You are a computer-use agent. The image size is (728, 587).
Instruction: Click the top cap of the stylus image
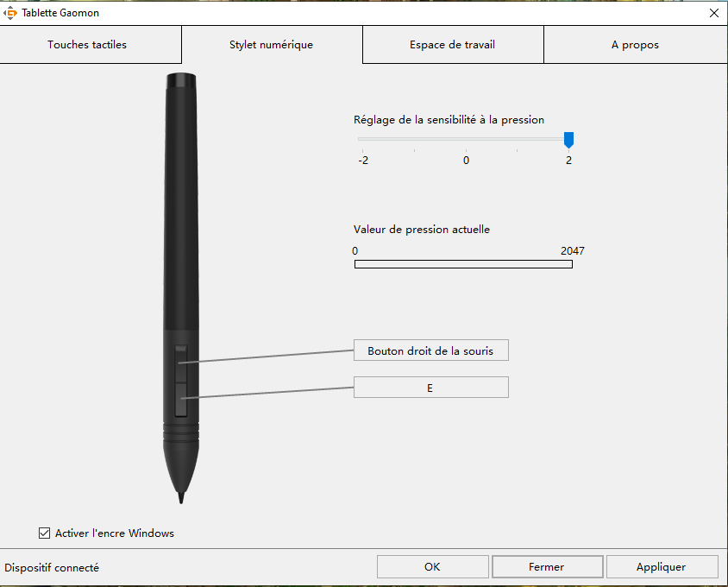[x=180, y=82]
